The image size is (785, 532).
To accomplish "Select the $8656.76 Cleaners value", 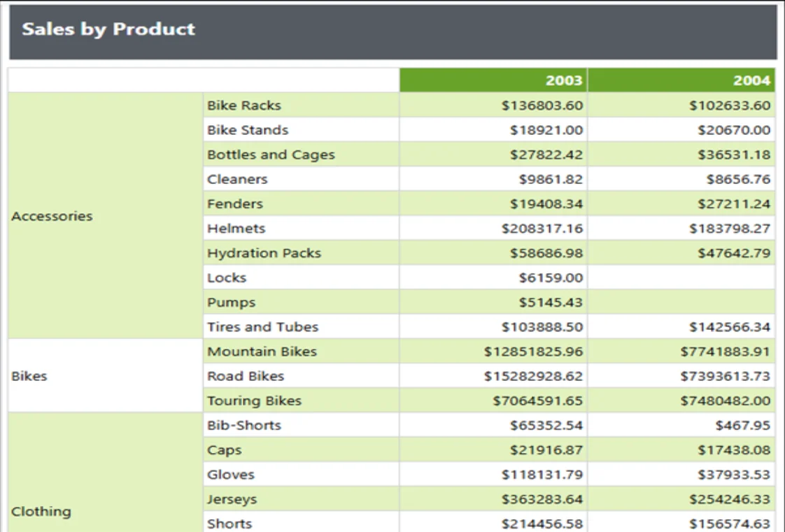I will click(x=738, y=179).
